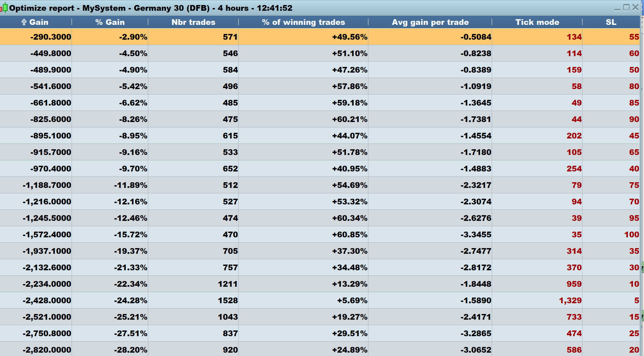Viewport: 644px width, 356px height.
Task: Click the SL value 100 cell
Action: point(632,235)
